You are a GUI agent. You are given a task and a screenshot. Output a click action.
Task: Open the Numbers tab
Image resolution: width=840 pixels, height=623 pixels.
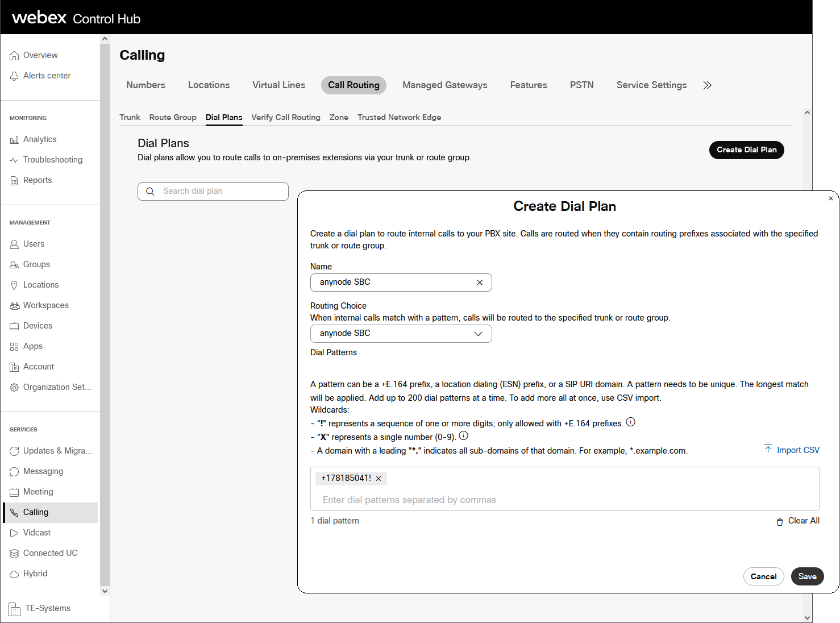145,85
